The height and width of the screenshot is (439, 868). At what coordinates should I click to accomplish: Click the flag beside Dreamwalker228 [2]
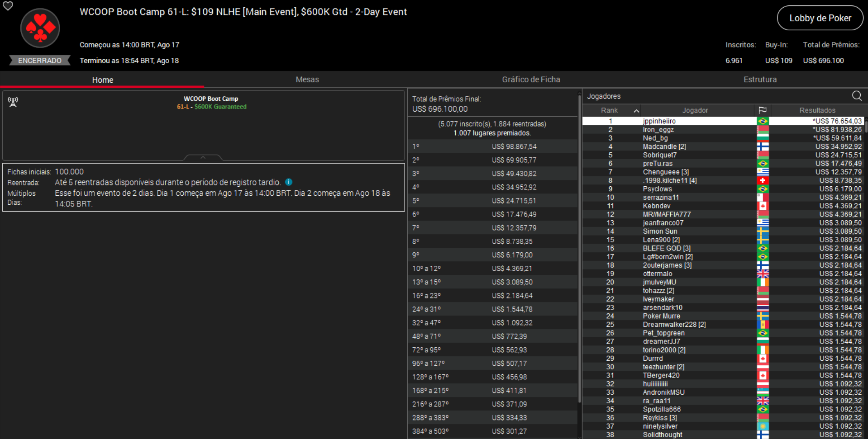coord(763,325)
